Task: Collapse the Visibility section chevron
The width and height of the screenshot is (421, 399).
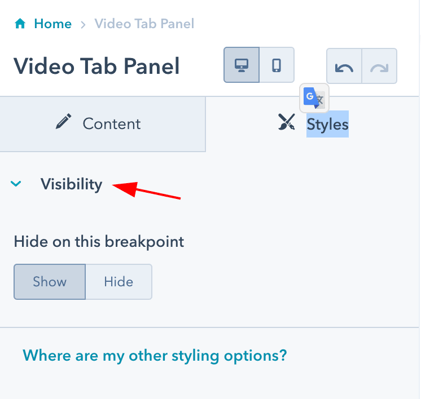Action: click(16, 183)
